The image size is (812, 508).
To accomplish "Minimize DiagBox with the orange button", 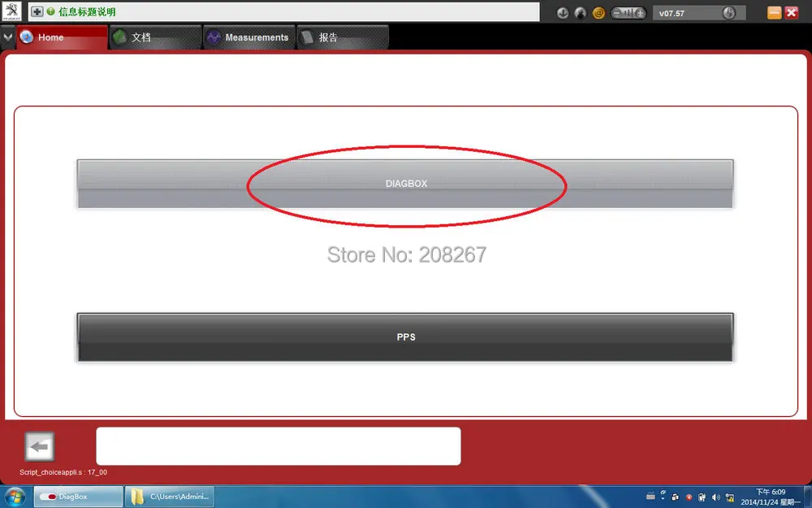I will 774,12.
